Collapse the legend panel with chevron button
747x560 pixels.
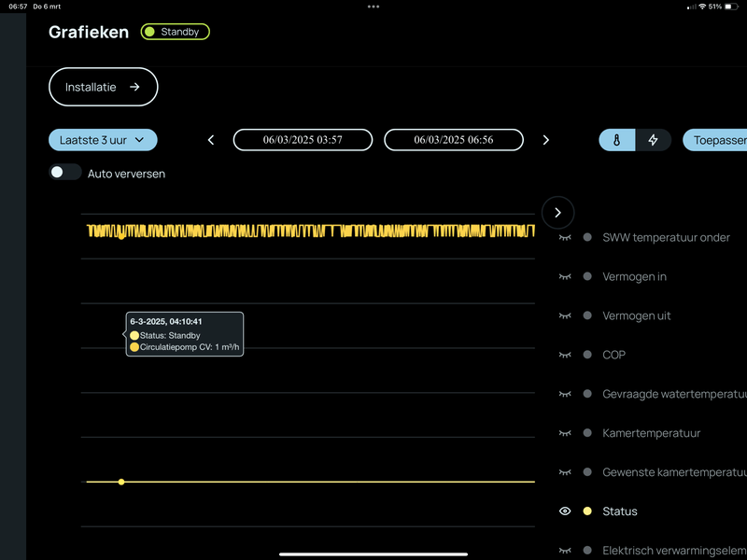coord(557,213)
